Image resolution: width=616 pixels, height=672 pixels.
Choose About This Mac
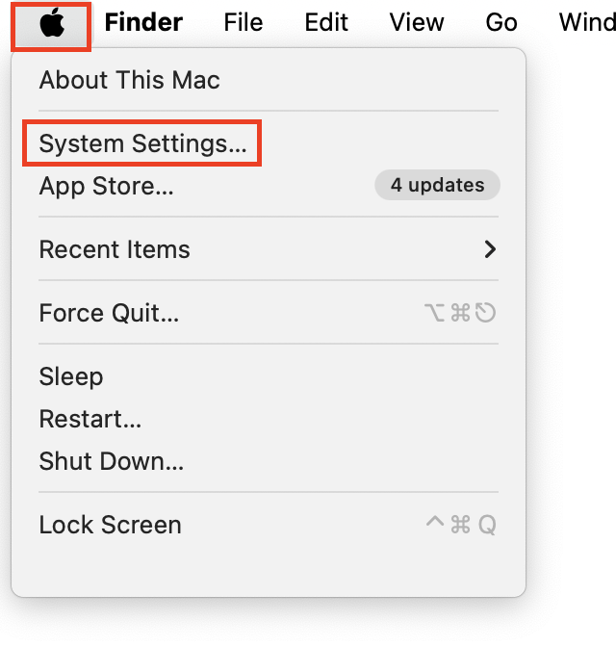tap(269, 80)
